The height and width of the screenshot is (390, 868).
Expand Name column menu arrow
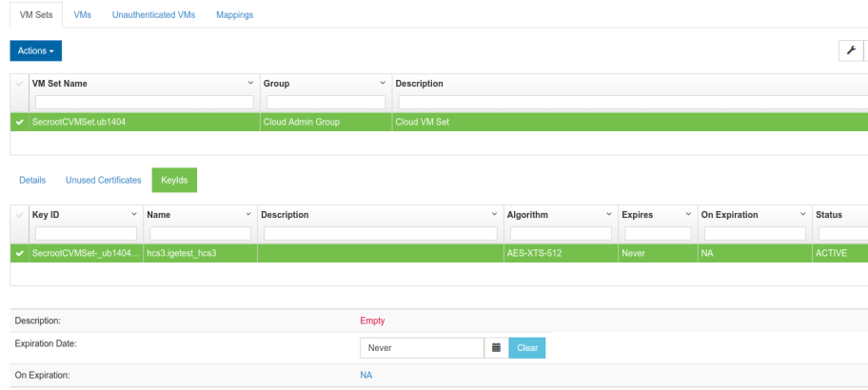point(248,214)
